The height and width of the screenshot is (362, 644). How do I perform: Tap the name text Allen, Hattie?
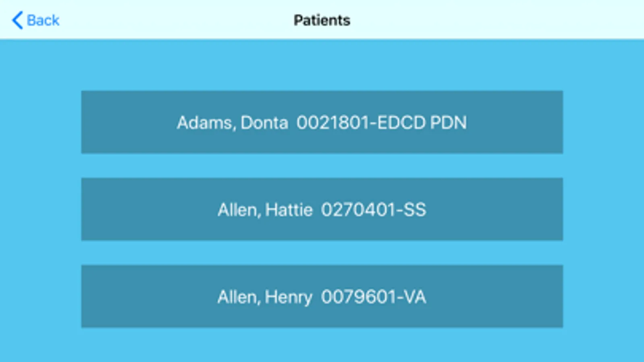pos(265,210)
